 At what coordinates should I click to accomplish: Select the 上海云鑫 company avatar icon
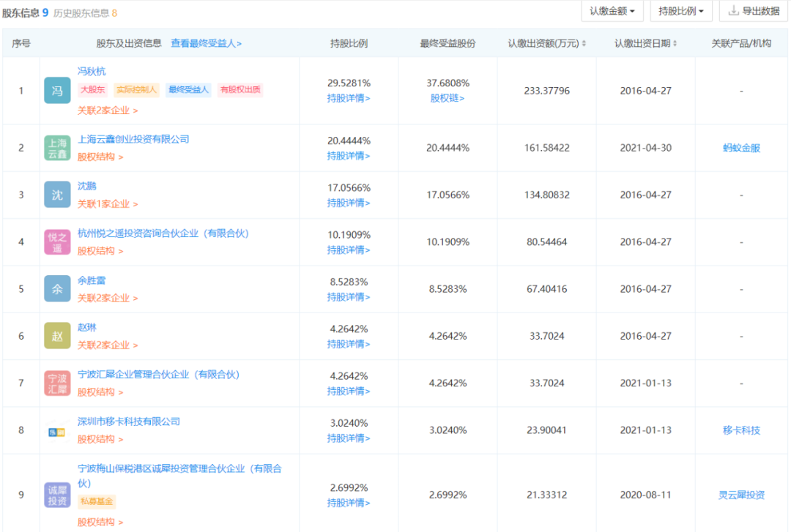(x=57, y=148)
